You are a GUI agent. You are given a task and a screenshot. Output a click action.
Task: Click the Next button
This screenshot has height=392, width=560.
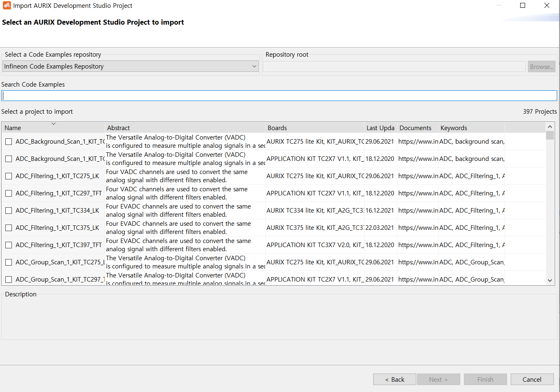coord(438,379)
